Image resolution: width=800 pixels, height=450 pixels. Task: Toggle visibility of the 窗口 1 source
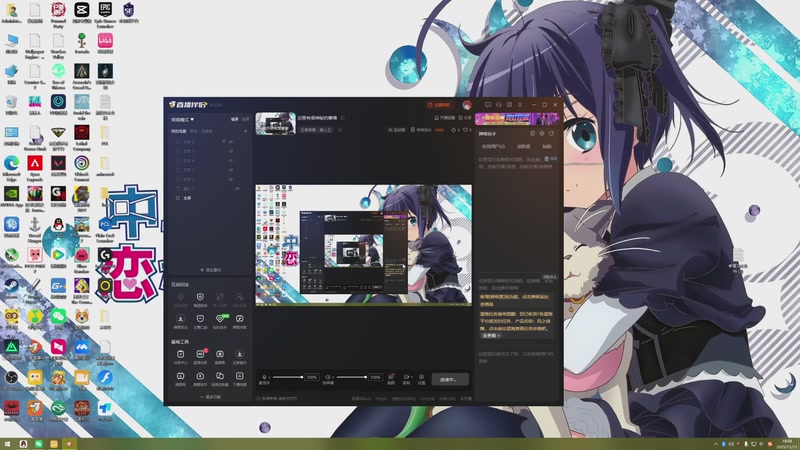237,189
